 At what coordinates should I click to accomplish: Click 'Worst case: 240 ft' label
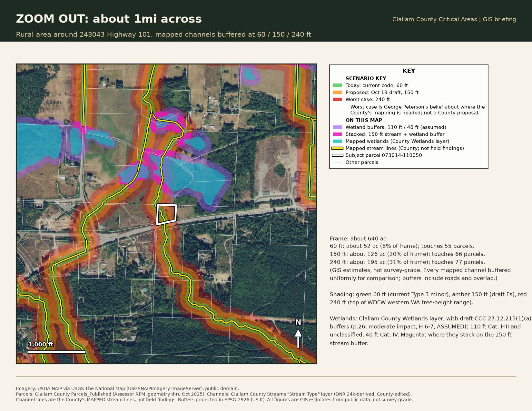368,100
